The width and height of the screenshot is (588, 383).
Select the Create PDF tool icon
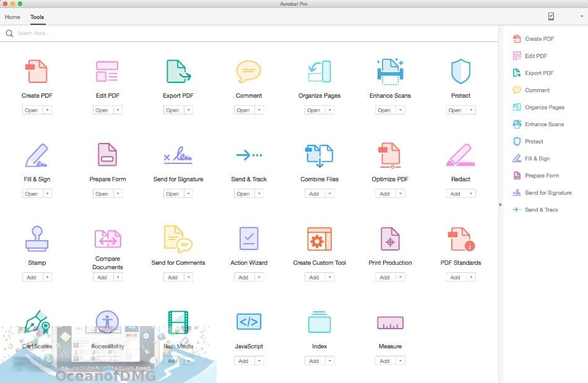point(37,70)
